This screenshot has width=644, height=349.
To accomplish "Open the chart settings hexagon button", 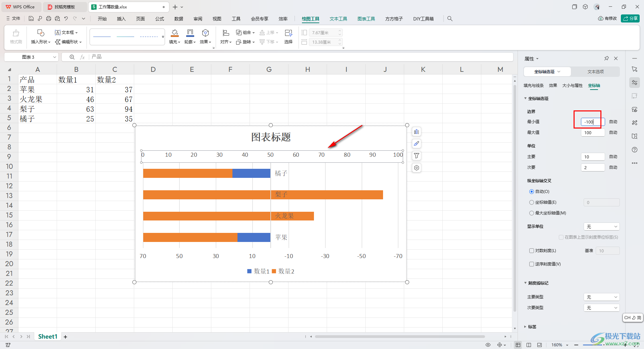I will [x=417, y=168].
